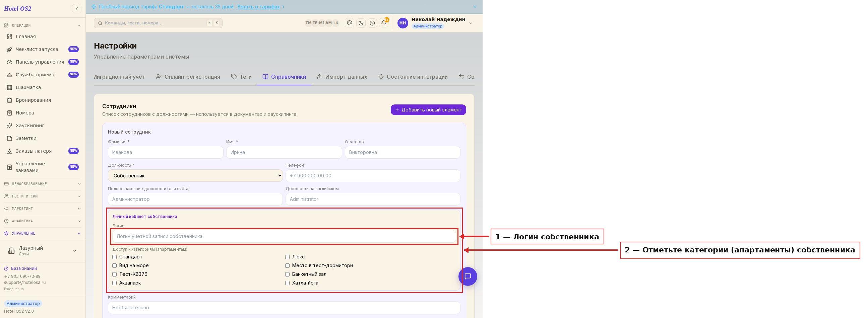This screenshot has height=318, width=868.
Task: Click the bell icon for Служба приёма
Action: coord(9,75)
